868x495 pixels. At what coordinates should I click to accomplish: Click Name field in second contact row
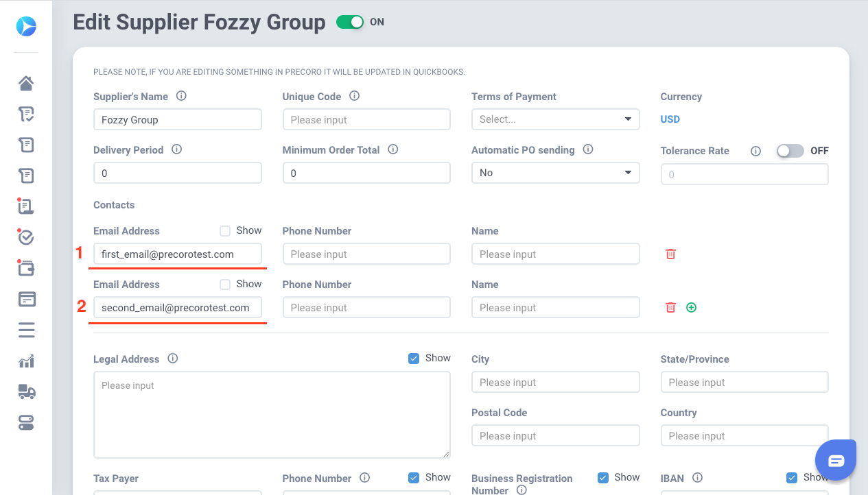[555, 307]
